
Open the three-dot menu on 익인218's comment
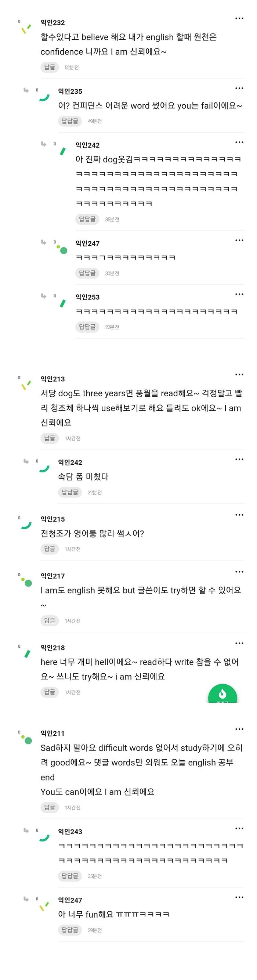point(239,643)
